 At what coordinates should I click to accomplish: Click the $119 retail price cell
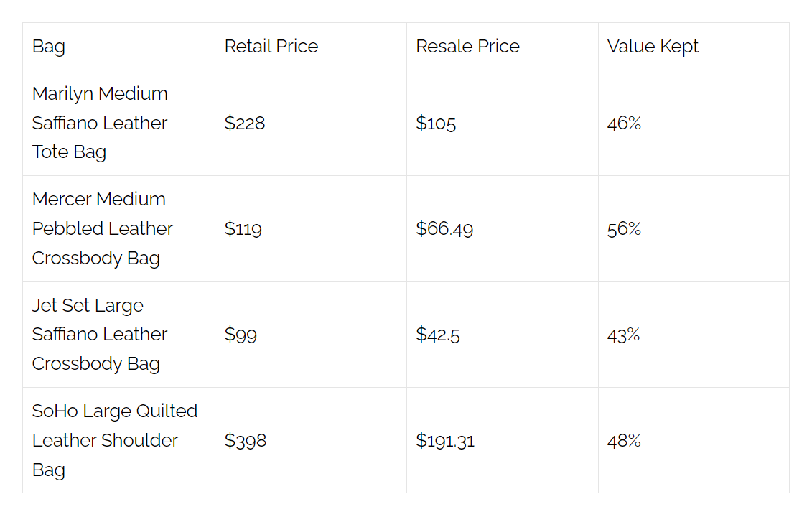[243, 229]
